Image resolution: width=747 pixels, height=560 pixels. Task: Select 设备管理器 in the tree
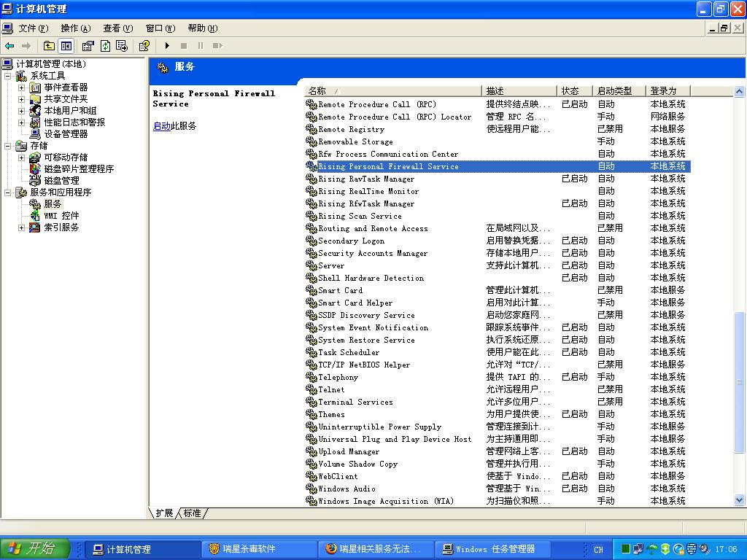[x=66, y=134]
